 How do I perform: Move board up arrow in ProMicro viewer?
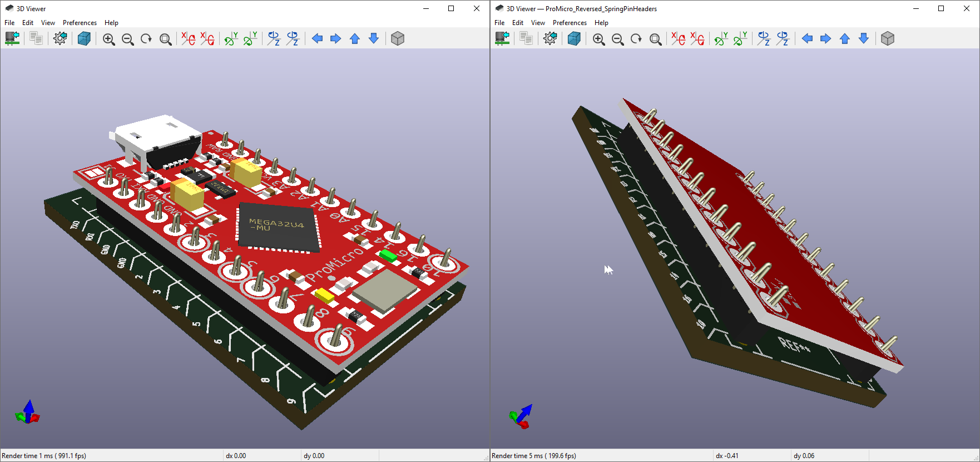[845, 38]
